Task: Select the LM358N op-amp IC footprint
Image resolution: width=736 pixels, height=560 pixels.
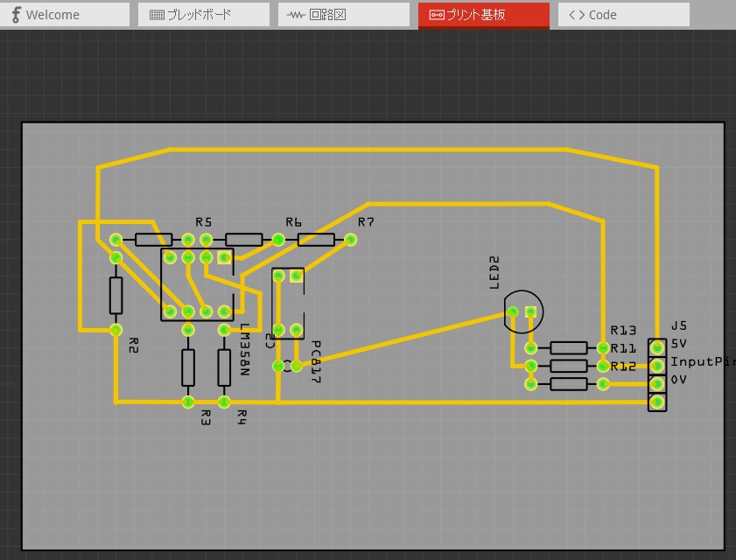Action: point(198,284)
